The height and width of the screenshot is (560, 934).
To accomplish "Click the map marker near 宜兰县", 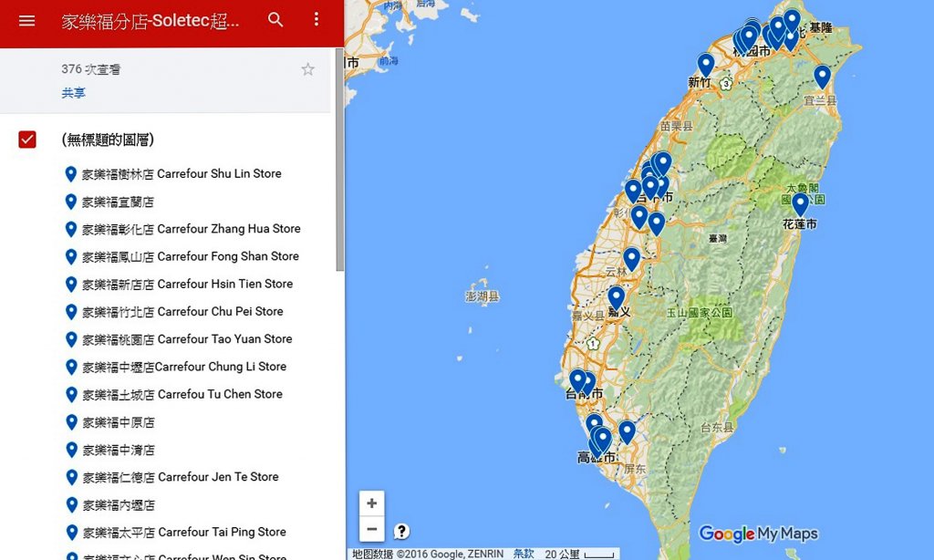I will click(x=822, y=77).
